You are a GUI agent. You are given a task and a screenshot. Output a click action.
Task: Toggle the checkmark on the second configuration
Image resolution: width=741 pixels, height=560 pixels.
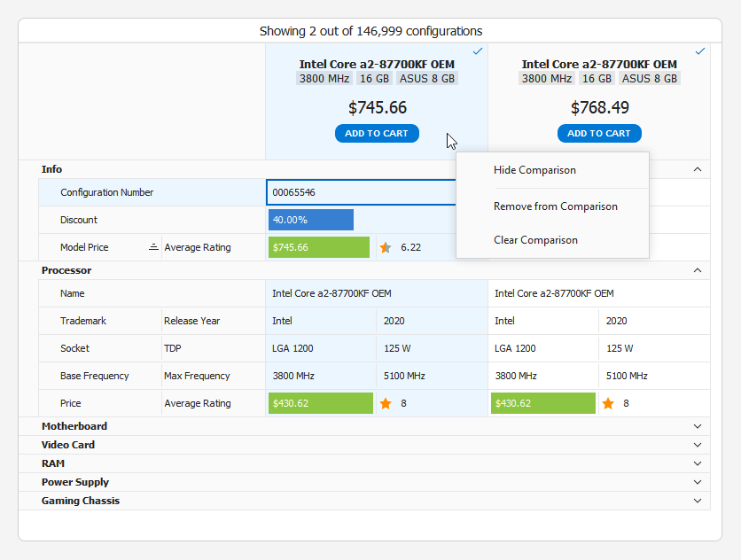click(x=700, y=52)
